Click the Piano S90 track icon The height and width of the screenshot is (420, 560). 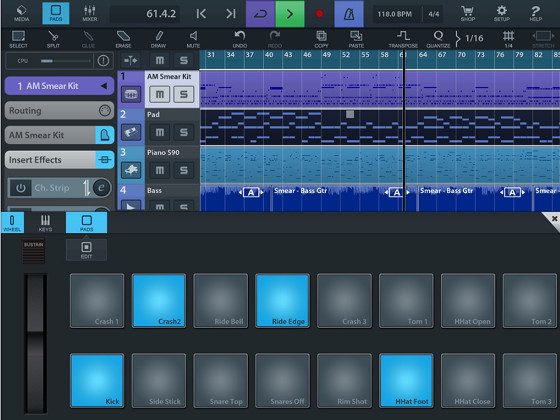pyautogui.click(x=131, y=170)
